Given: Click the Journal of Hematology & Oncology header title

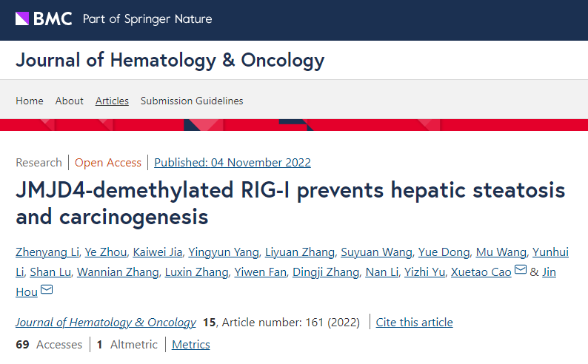Looking at the screenshot, I should point(170,60).
